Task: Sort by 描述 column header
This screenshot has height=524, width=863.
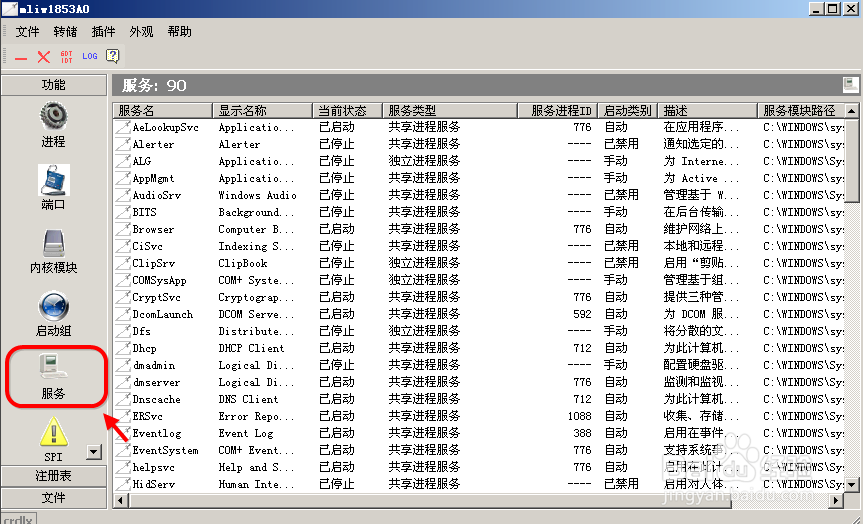Action: [707, 111]
